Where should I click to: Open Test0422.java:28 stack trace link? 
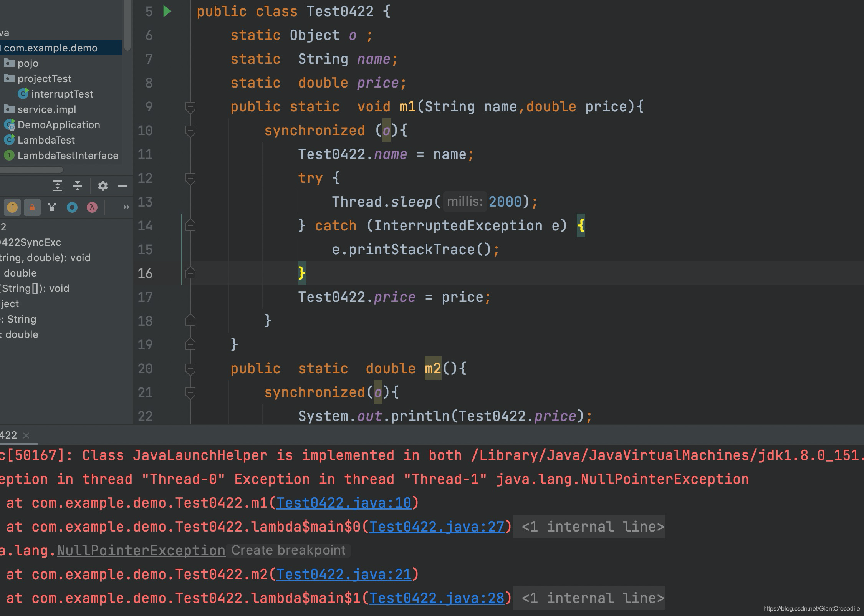(437, 598)
